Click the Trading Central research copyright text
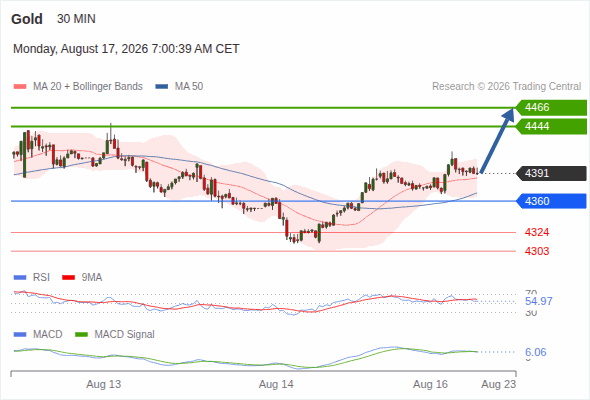 coord(506,87)
